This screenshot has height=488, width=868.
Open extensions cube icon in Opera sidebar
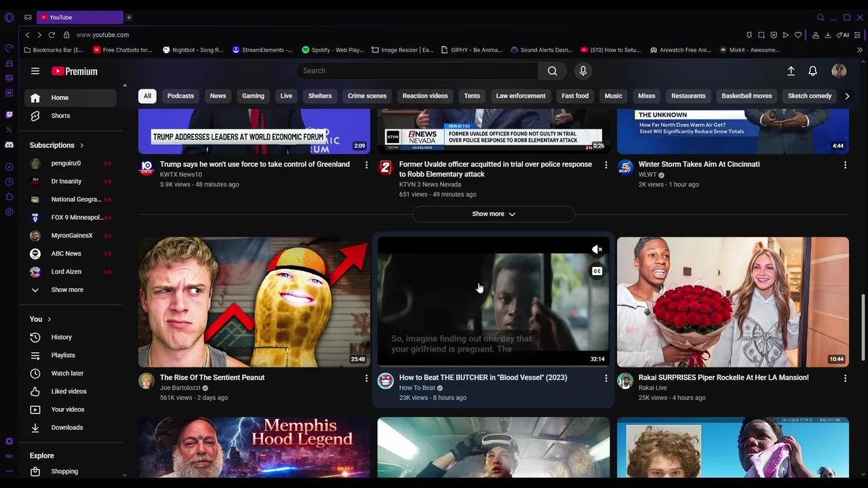pos(9,197)
